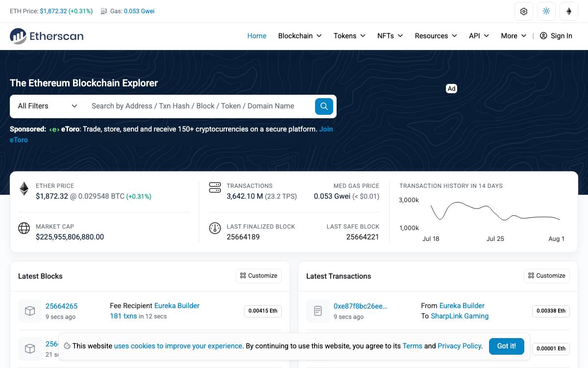Click the transaction history line chart

(x=495, y=211)
